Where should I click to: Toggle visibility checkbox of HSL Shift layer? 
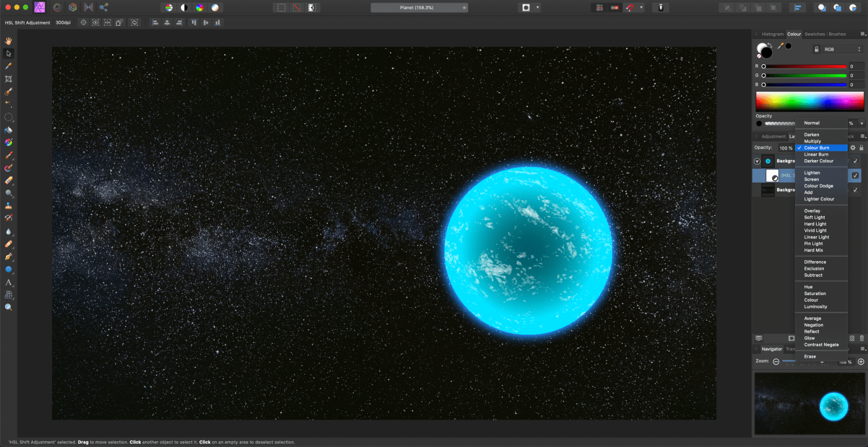855,175
